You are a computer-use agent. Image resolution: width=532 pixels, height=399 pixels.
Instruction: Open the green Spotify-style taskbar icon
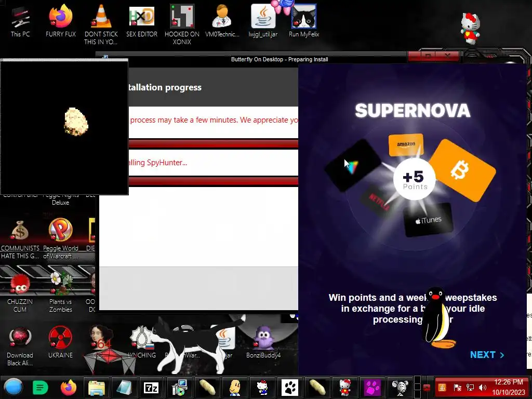pos(40,387)
